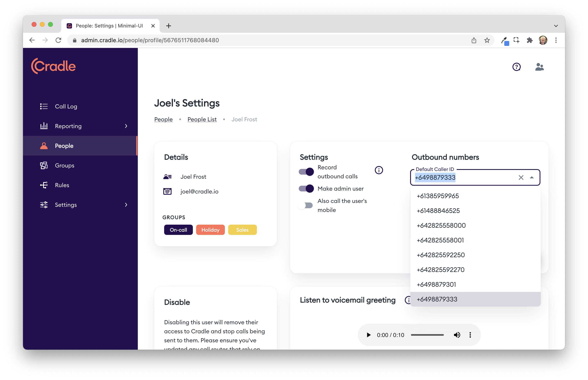Open Call Log in the sidebar

pos(66,106)
